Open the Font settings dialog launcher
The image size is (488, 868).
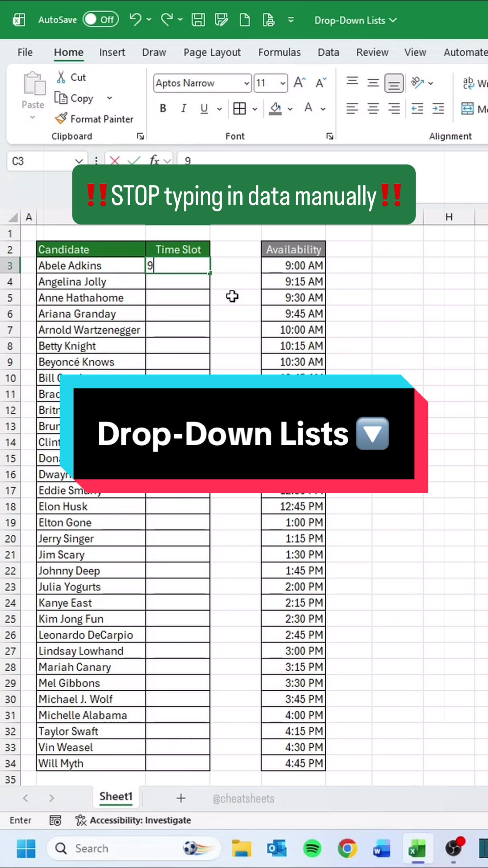coord(329,136)
